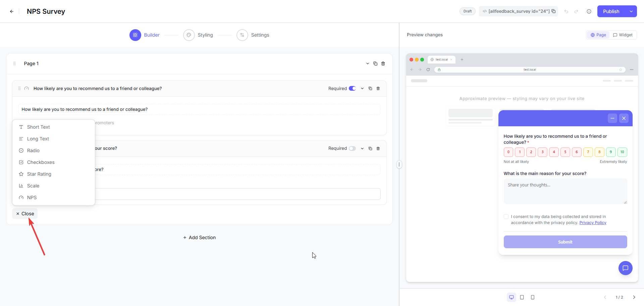The image size is (644, 306).
Task: Switch preview to Page mode
Action: pyautogui.click(x=598, y=35)
